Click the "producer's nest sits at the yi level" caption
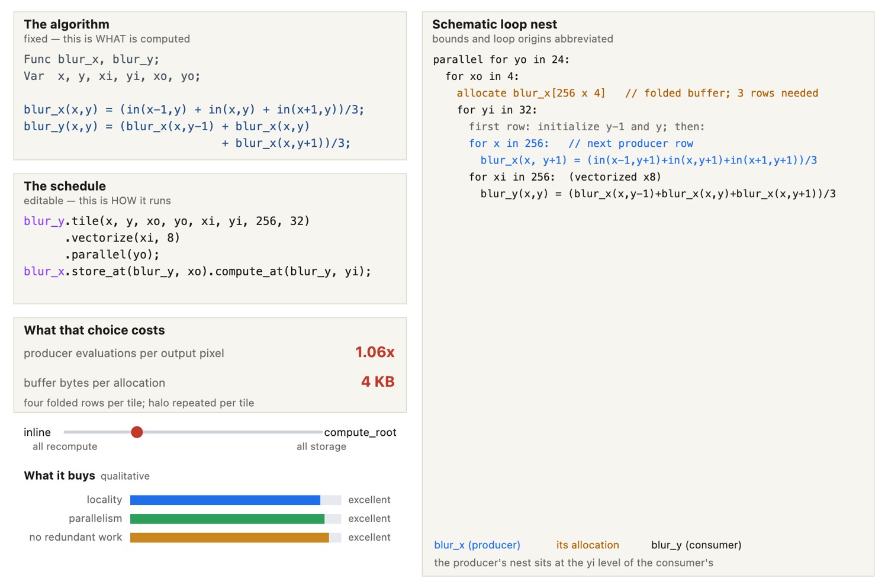Viewport: 888px width, 588px height. tap(574, 563)
